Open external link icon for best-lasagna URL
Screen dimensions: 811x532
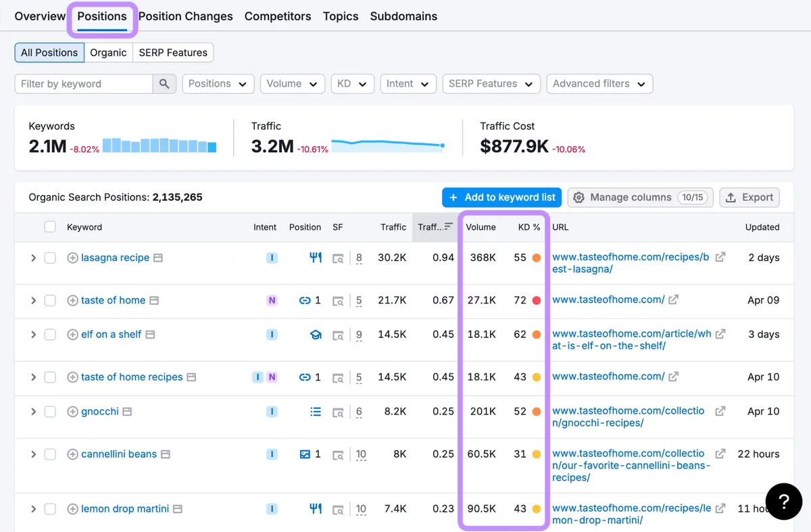[720, 257]
